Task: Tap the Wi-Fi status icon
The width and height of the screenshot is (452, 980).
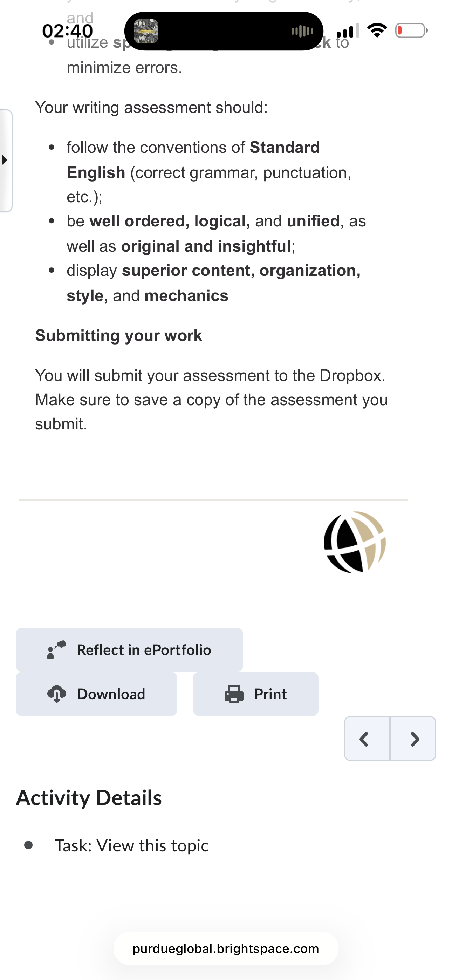Action: pos(377,30)
